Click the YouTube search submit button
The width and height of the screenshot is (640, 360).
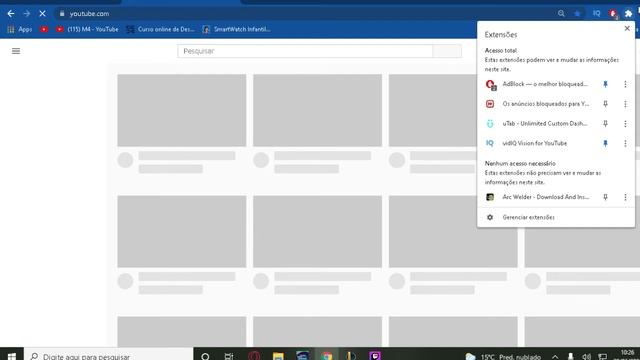tap(447, 51)
